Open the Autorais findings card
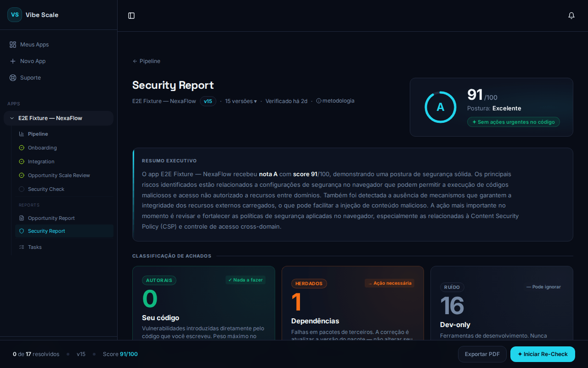 coord(204,303)
